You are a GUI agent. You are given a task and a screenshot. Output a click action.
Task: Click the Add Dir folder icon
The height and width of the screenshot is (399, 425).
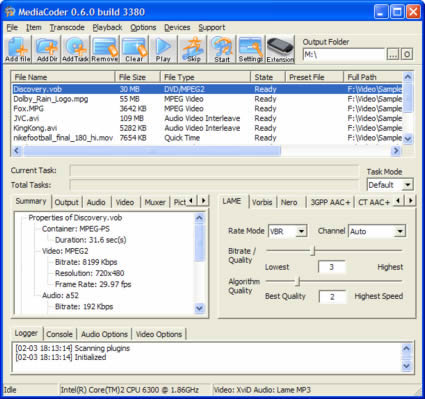click(x=47, y=49)
